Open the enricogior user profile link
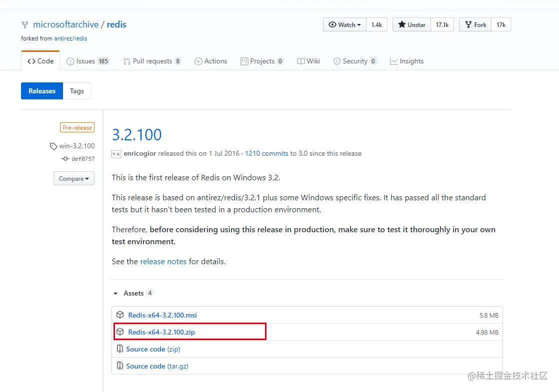This screenshot has width=559, height=392. 140,153
